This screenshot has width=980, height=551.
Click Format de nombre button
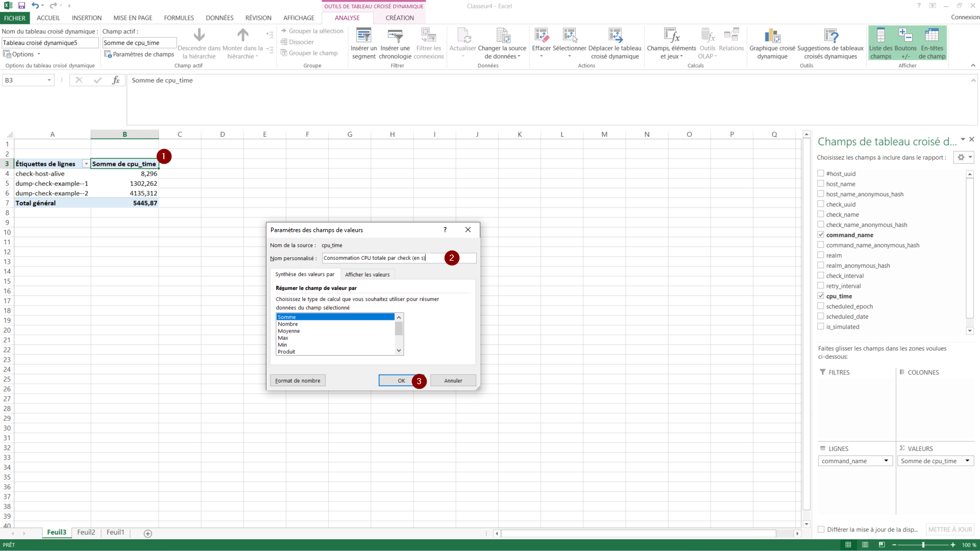point(298,381)
